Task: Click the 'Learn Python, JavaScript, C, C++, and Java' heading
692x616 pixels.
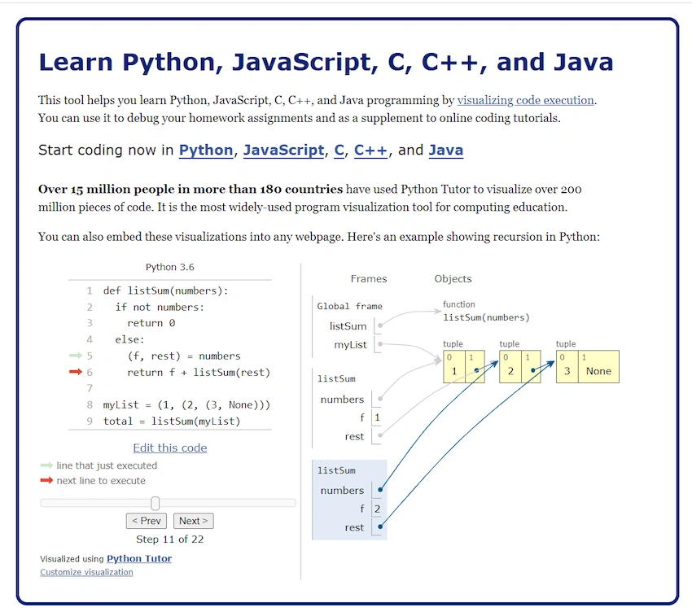Action: tap(326, 62)
